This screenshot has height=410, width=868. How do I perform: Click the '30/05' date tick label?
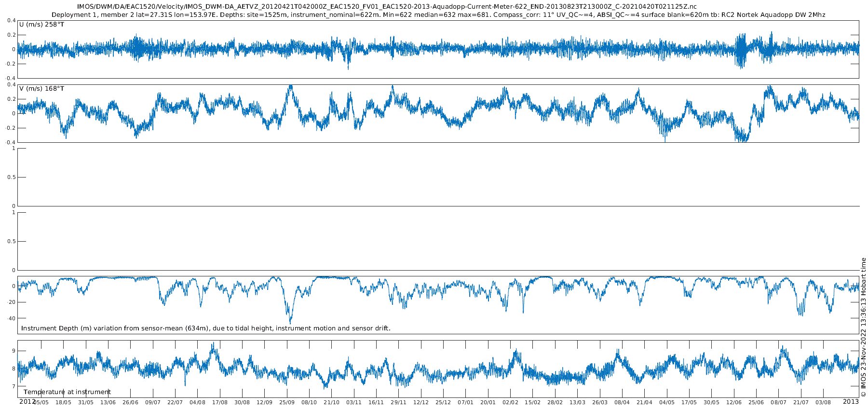pos(711,403)
